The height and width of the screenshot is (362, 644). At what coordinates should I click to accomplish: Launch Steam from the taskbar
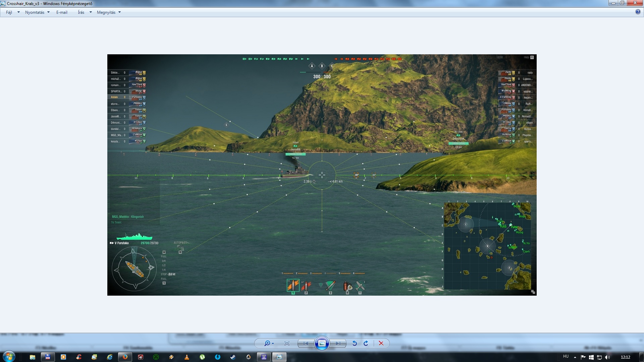click(233, 357)
